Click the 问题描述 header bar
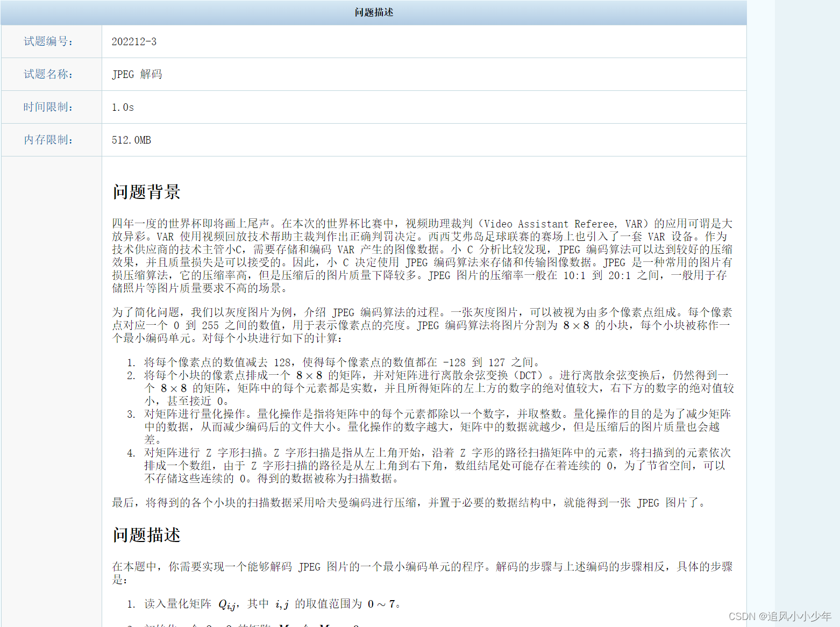Viewport: 840px width, 627px height. 373,12
